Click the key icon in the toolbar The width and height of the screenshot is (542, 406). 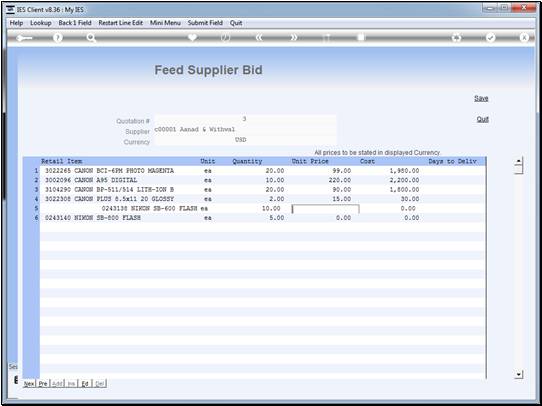pos(24,38)
